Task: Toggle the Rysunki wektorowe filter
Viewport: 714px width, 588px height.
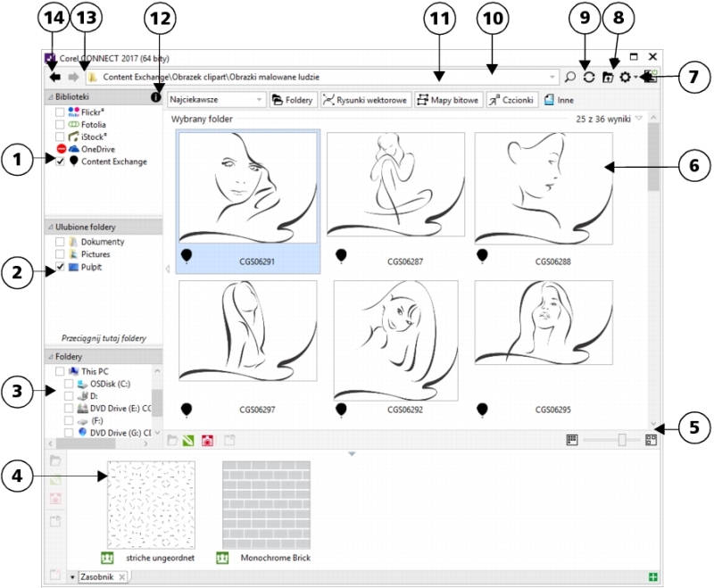Action: (x=366, y=100)
